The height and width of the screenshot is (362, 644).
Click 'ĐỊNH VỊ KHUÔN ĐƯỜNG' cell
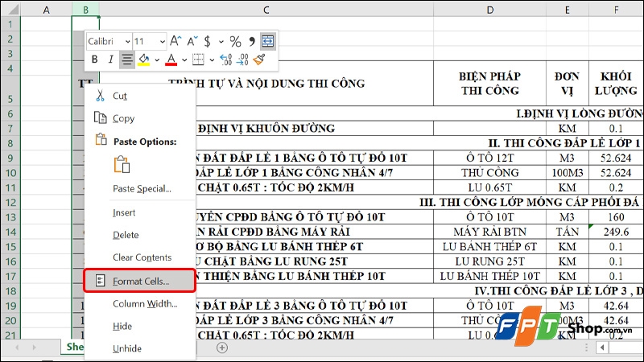pyautogui.click(x=266, y=129)
